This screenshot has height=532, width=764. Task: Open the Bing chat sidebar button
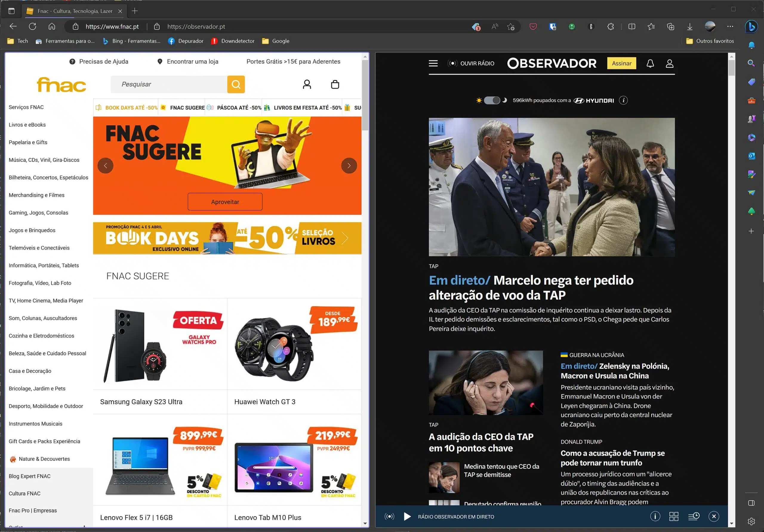tap(751, 27)
